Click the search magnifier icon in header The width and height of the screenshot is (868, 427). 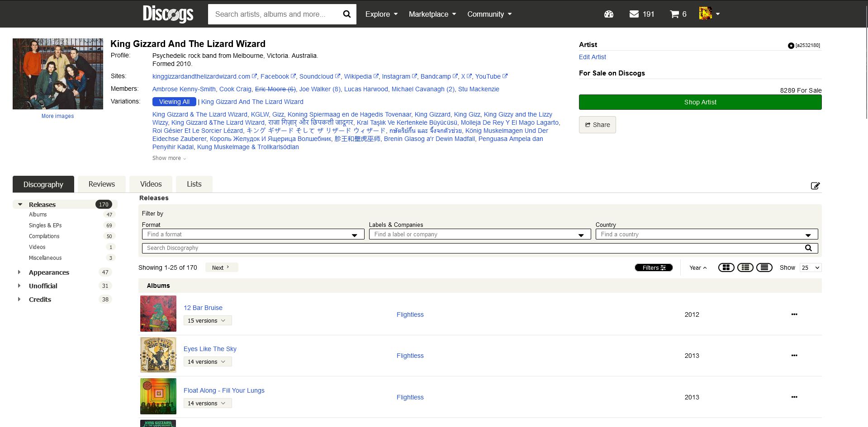347,14
